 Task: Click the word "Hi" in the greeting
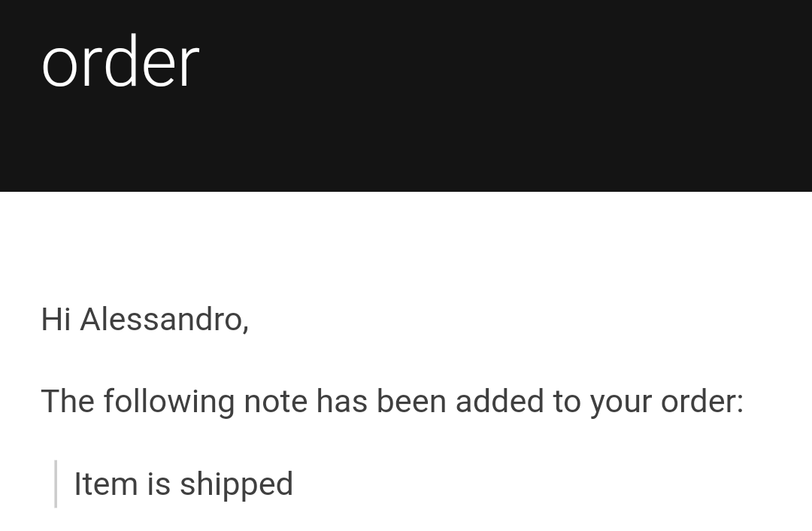(56, 319)
